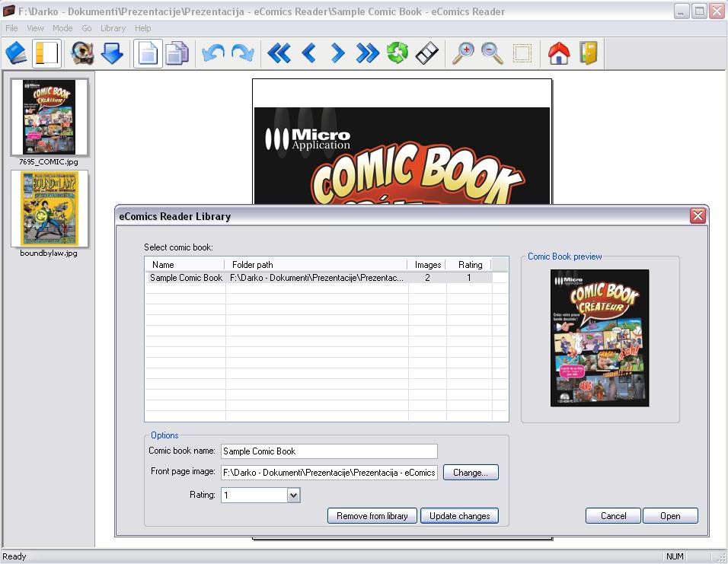Image resolution: width=728 pixels, height=564 pixels.
Task: Click the Ready status bar text
Action: pos(14,556)
